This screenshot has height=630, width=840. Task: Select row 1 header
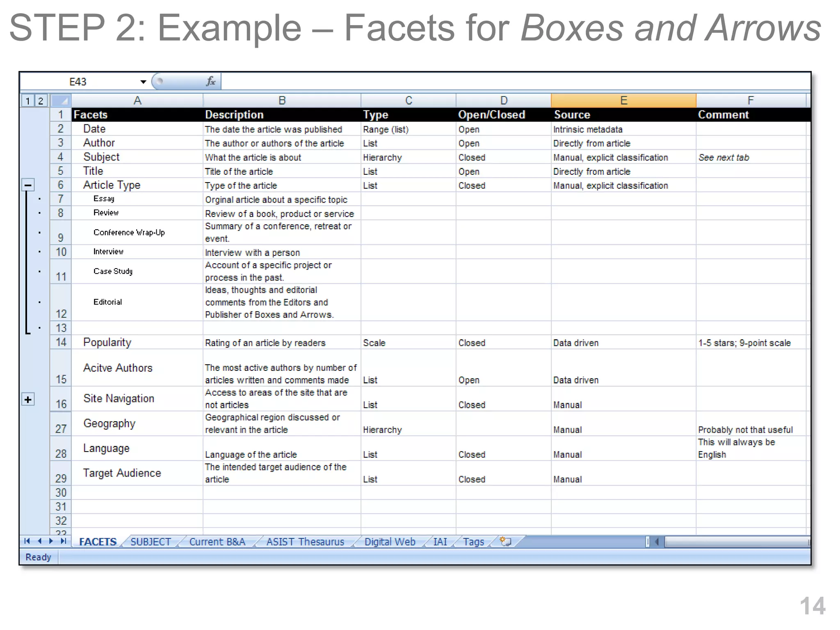tap(61, 114)
